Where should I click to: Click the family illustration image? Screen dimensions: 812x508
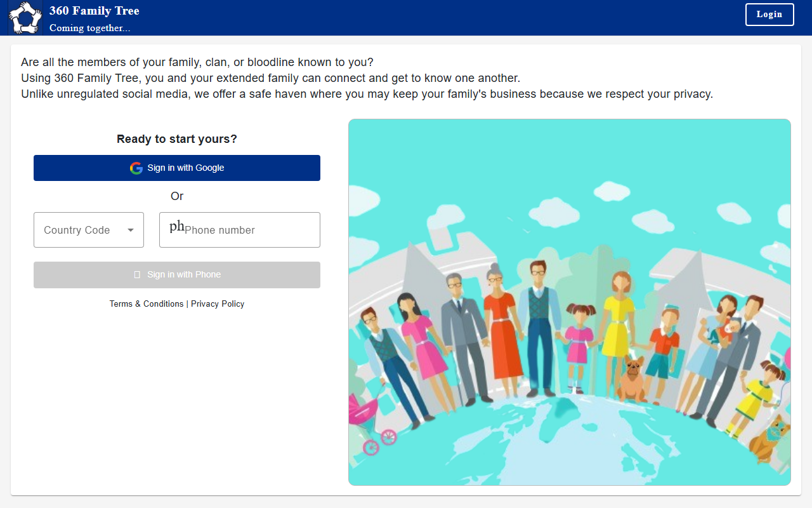[x=570, y=302]
